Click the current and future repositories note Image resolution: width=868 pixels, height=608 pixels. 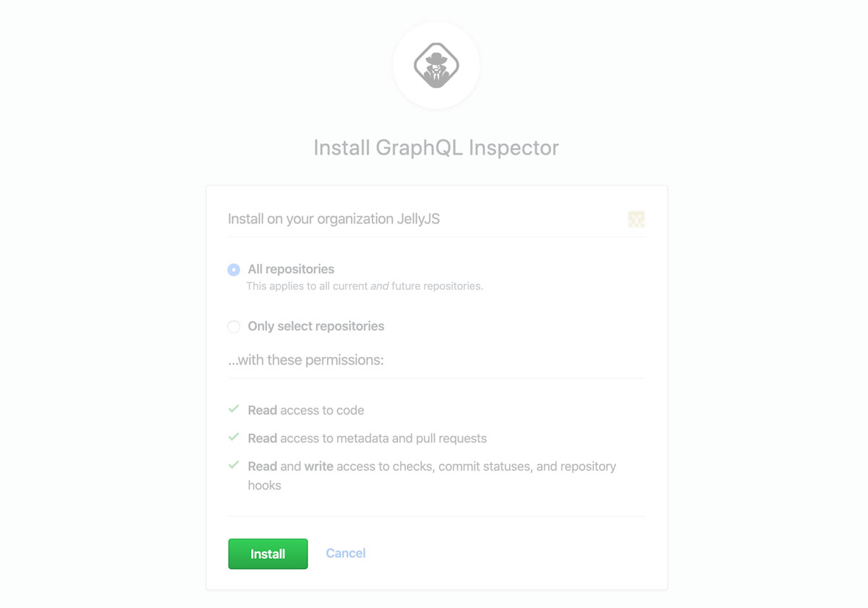click(364, 286)
